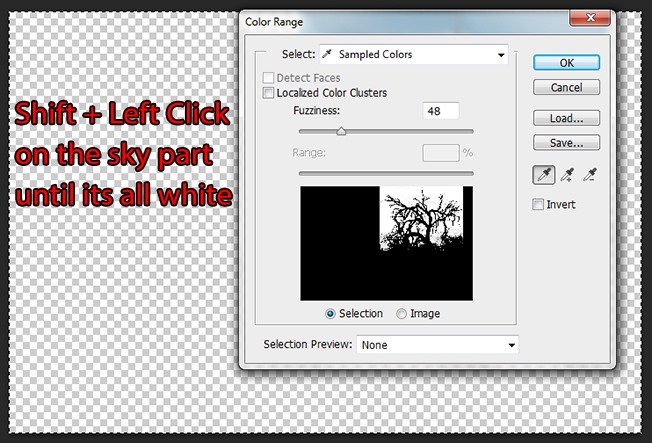Viewport: 652px width, 443px height.
Task: Click the Fuzziness slider handle
Action: click(x=341, y=131)
